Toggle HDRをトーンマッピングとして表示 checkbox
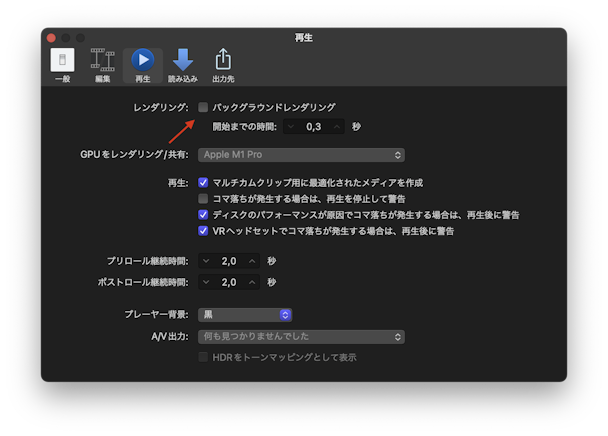The width and height of the screenshot is (608, 436). pos(203,357)
